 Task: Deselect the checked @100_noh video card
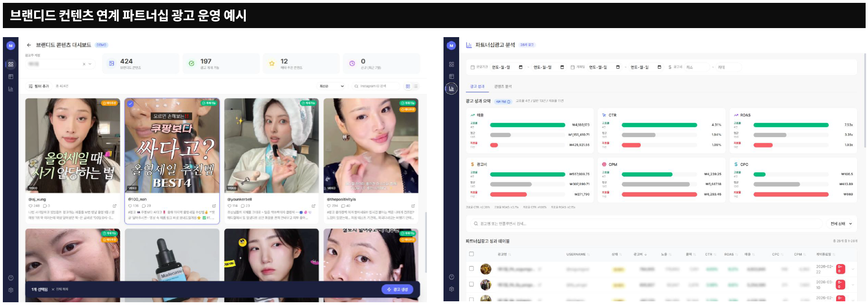[130, 103]
